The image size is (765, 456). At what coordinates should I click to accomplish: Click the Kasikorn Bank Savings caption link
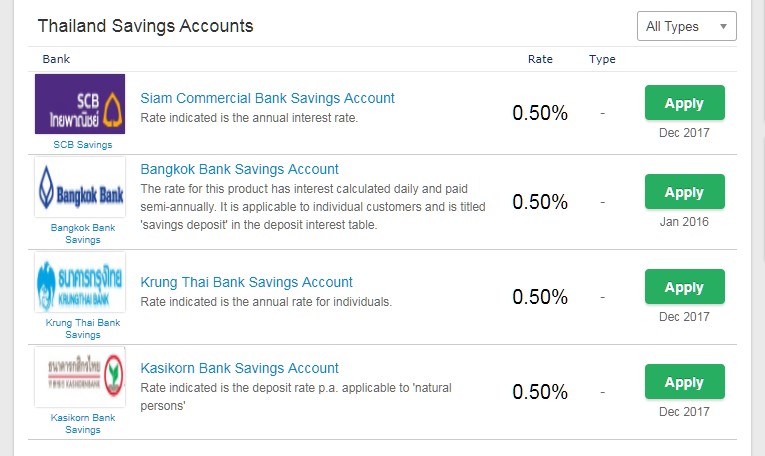tap(82, 424)
